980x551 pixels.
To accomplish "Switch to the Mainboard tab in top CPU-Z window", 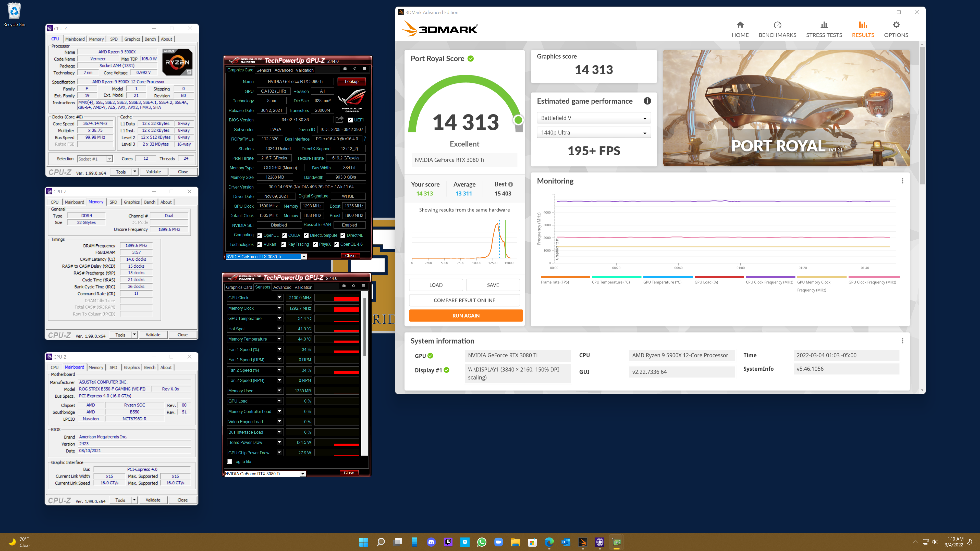I will coord(75,39).
